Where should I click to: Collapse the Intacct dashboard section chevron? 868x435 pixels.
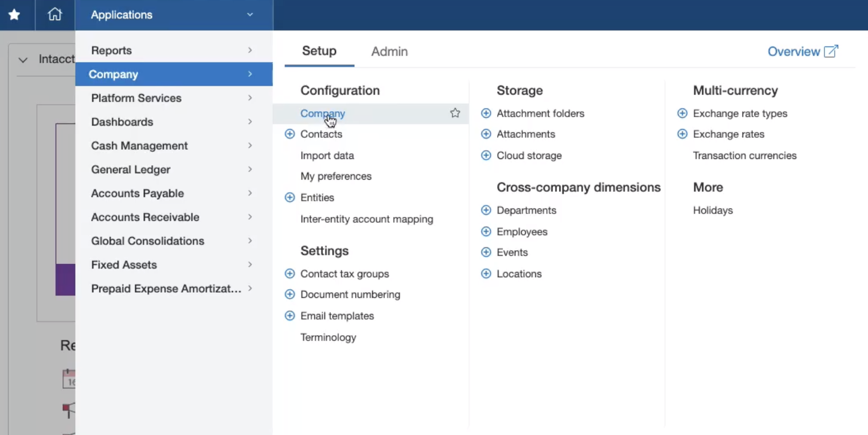(x=23, y=60)
